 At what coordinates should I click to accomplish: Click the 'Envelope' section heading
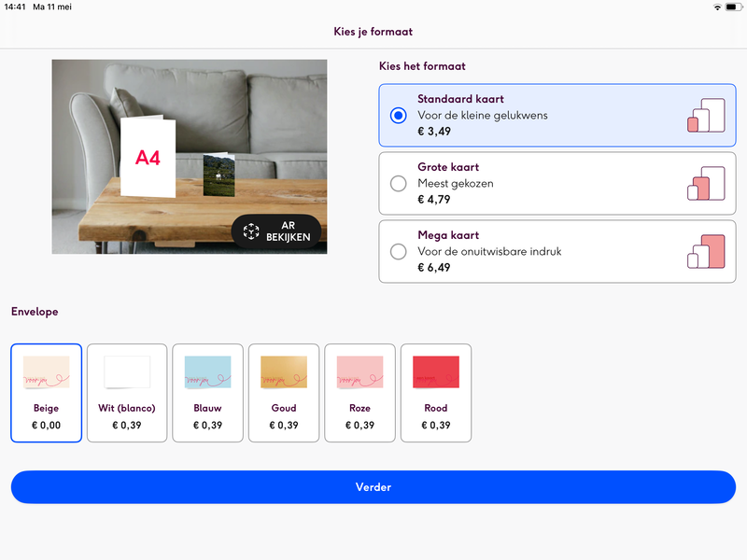35,312
